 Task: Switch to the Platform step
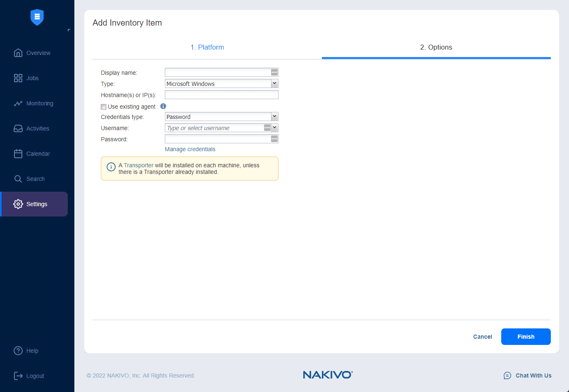tap(207, 48)
